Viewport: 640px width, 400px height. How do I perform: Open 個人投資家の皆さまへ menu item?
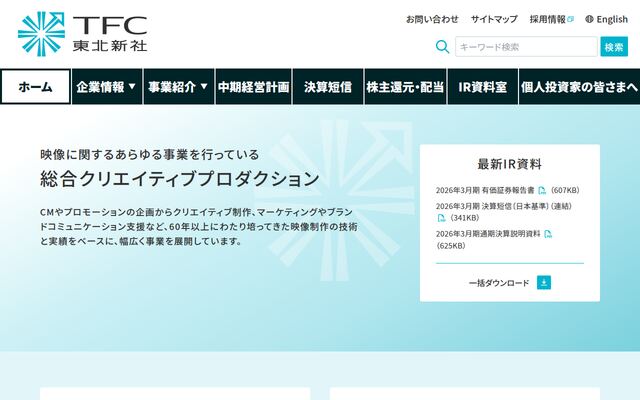pyautogui.click(x=579, y=87)
